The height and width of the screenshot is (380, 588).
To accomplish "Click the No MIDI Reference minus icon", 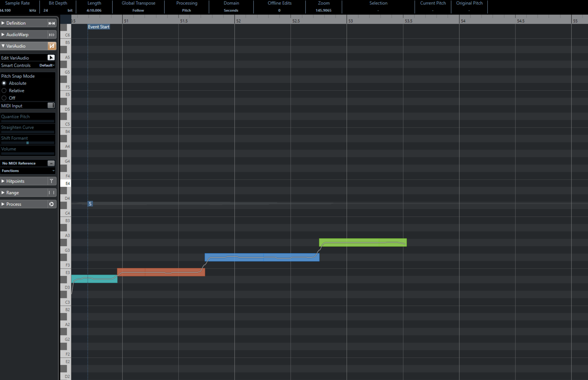I will pyautogui.click(x=51, y=163).
